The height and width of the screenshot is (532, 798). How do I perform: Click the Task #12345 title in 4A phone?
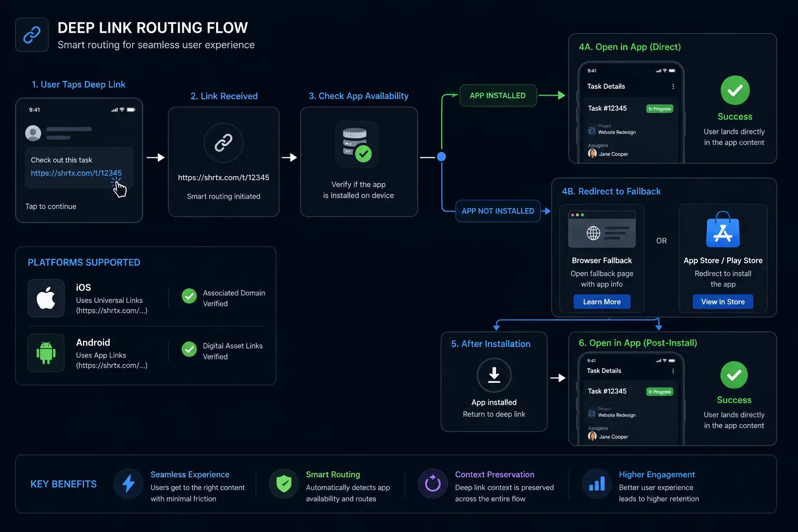click(x=607, y=108)
